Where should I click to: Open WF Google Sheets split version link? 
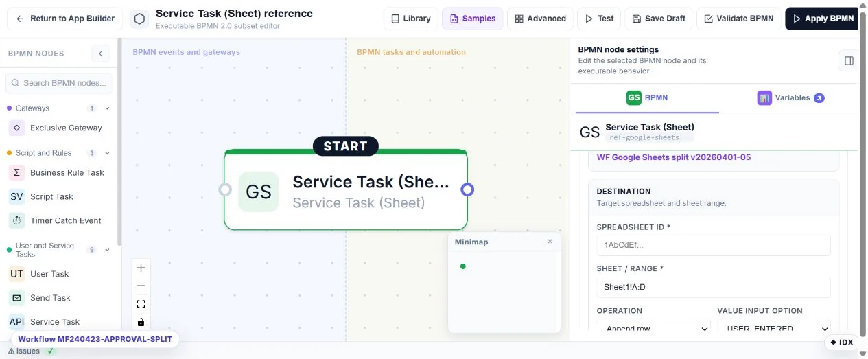point(674,157)
